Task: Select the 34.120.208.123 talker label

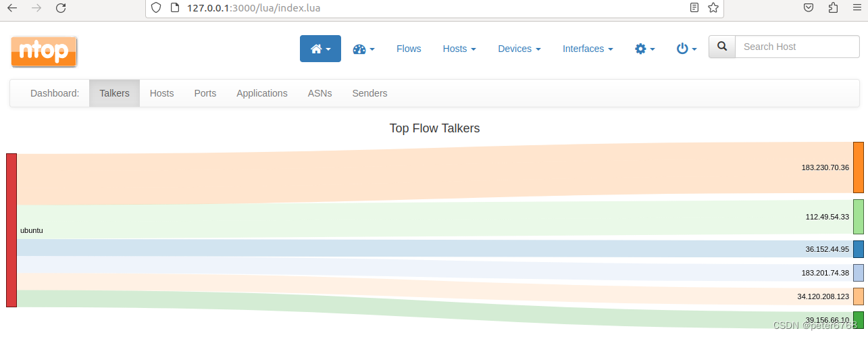Action: point(823,296)
